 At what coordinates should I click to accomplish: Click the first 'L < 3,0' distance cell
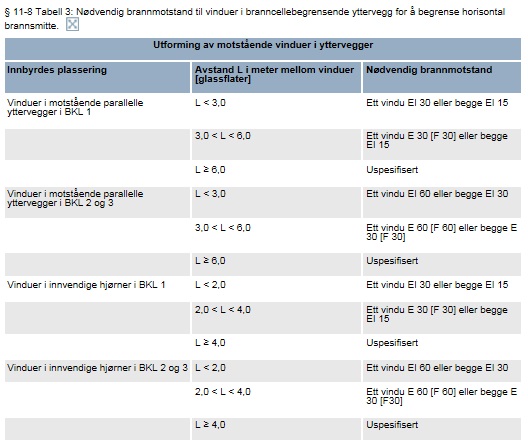point(210,103)
